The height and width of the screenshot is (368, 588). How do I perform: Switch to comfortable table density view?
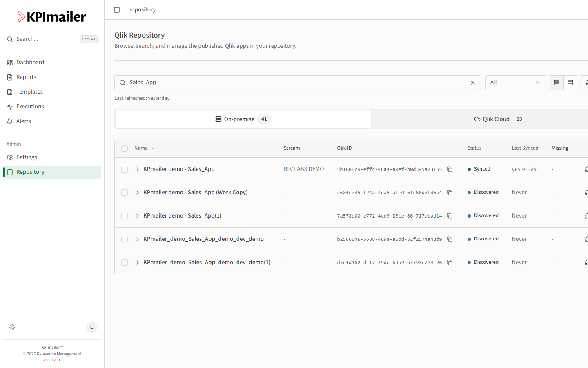[x=570, y=83]
